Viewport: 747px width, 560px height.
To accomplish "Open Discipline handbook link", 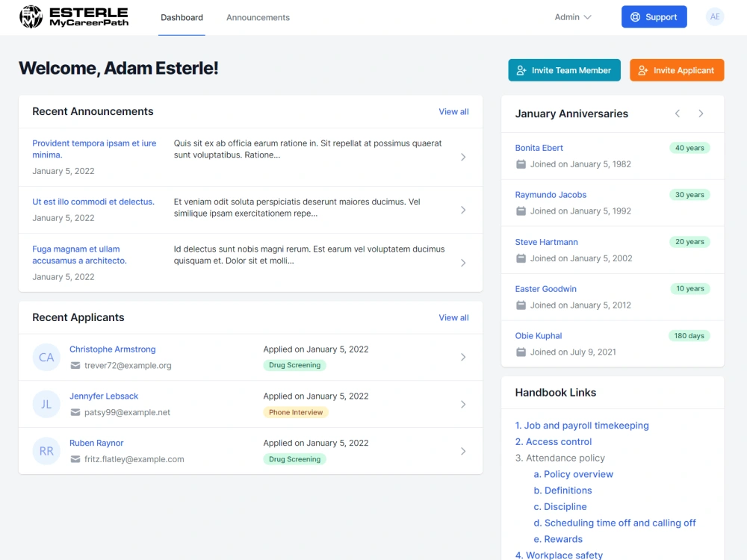I will click(x=560, y=507).
